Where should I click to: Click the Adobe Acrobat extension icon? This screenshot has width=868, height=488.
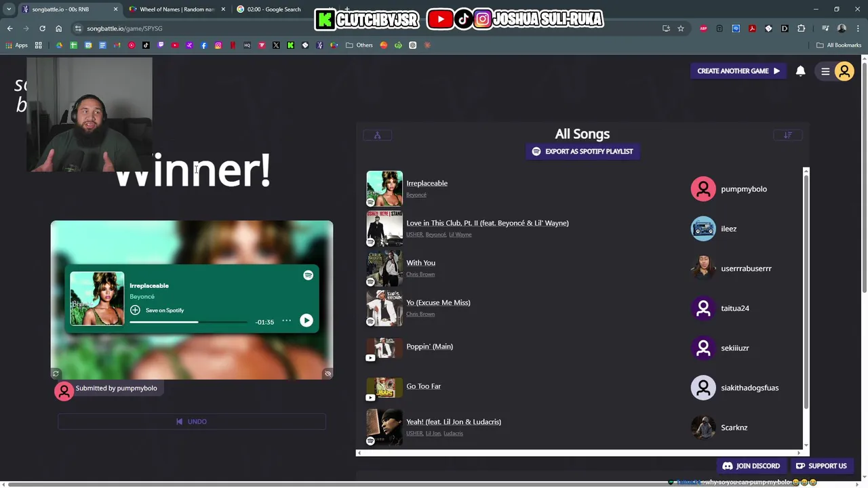[x=752, y=28]
